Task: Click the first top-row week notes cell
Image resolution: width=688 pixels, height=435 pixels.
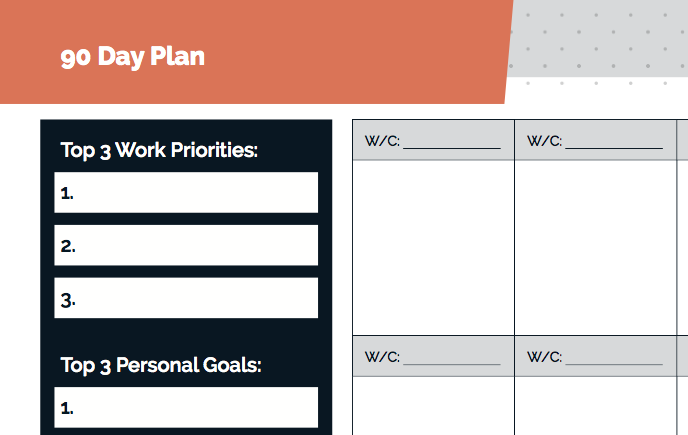Action: tap(434, 248)
